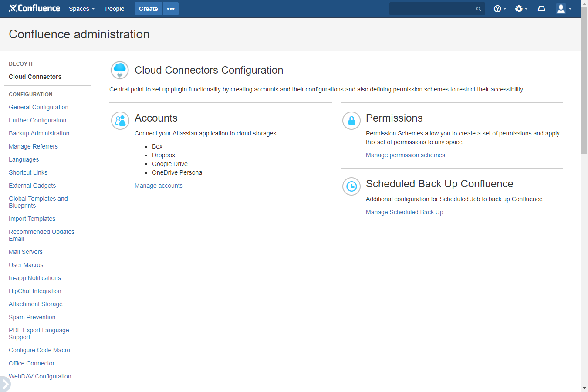The image size is (588, 392).
Task: Open In-app Notifications
Action: click(x=34, y=278)
